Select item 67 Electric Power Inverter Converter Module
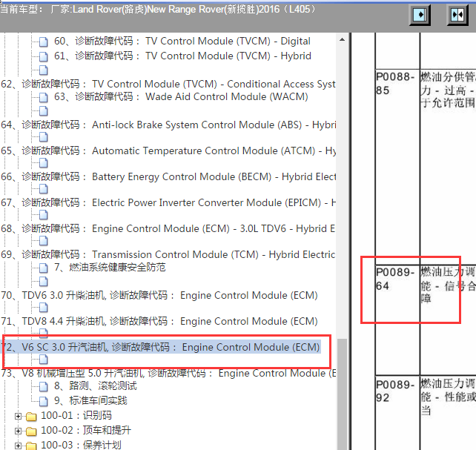Viewport: 476px width, 450px height. [168, 202]
